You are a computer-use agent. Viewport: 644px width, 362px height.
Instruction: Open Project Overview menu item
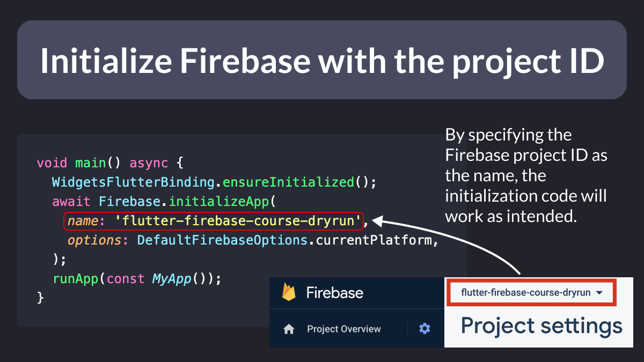(344, 329)
